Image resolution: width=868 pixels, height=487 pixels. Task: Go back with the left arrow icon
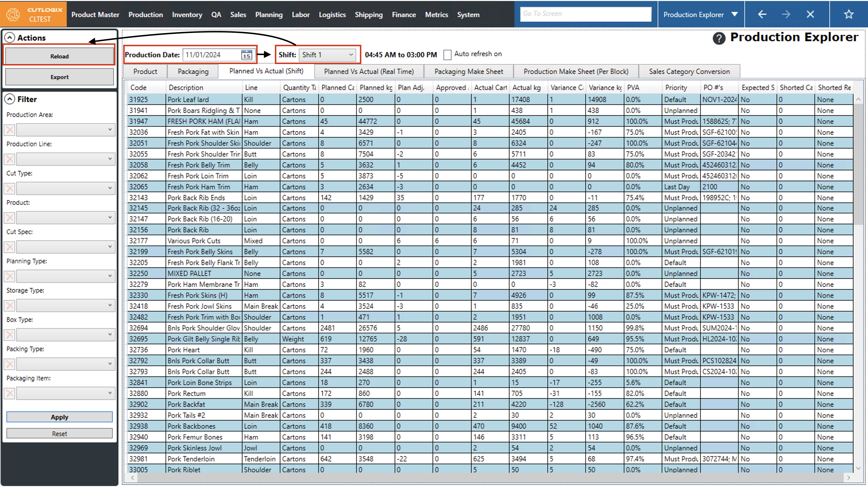pyautogui.click(x=762, y=14)
